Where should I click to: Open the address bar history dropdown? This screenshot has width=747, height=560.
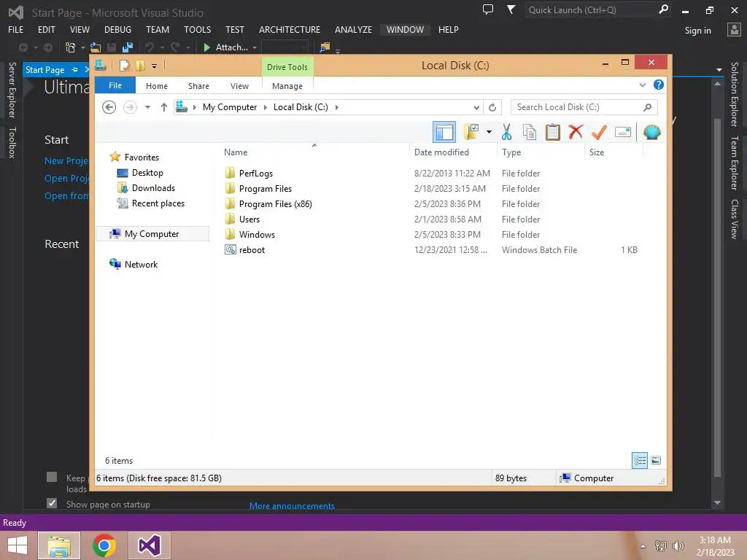[x=476, y=108]
